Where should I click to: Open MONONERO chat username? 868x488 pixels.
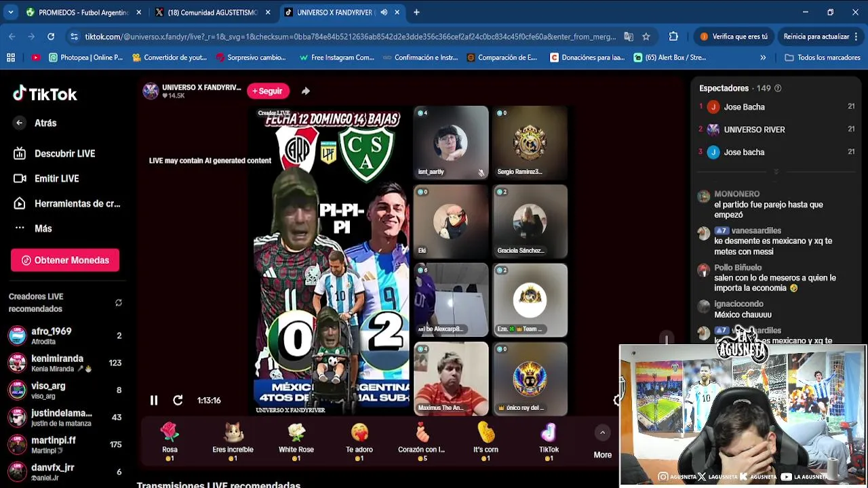(736, 194)
